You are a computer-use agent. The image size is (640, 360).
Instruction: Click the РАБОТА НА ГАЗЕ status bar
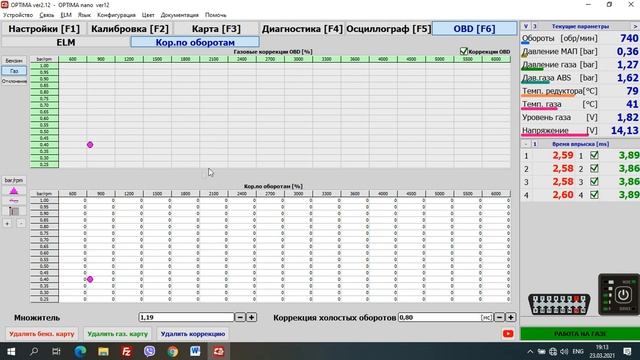(580, 334)
